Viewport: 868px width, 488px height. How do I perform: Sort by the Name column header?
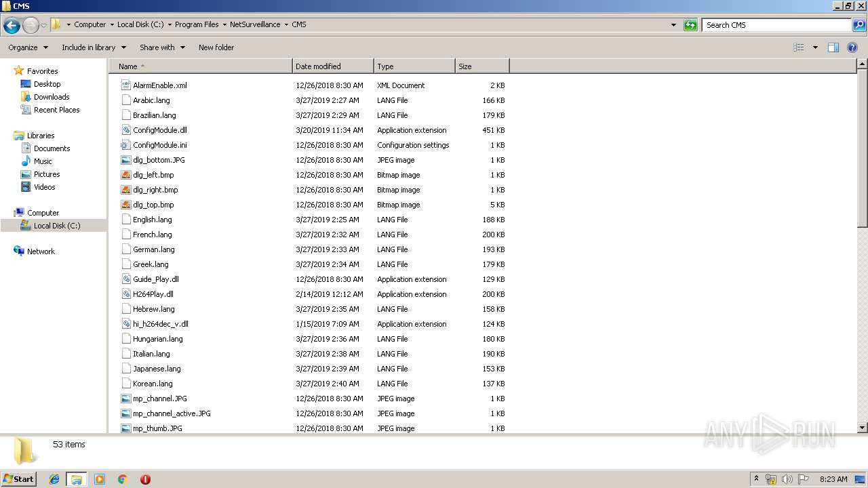(200, 66)
